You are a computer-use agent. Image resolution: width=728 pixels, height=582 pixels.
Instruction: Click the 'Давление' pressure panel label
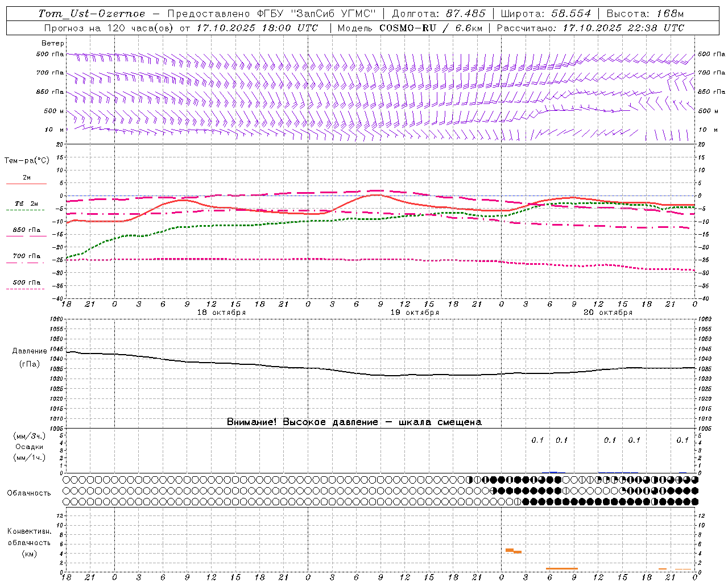[29, 351]
